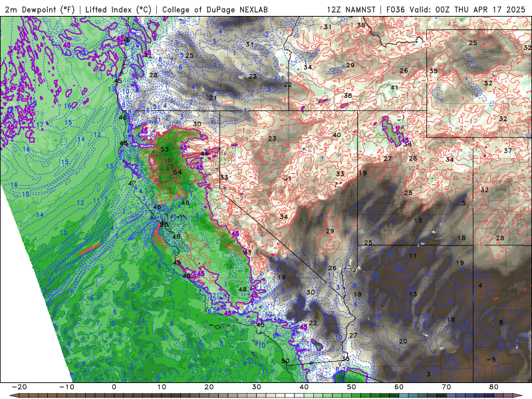This screenshot has height=399, width=532.
Task: Select 'College of DuPage NEXLAB' header text
Action: (215, 10)
